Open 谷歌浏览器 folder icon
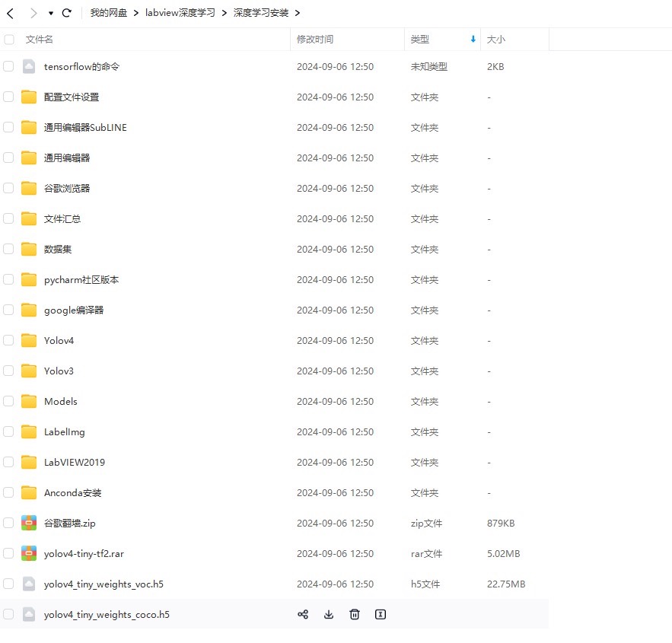 [x=29, y=188]
